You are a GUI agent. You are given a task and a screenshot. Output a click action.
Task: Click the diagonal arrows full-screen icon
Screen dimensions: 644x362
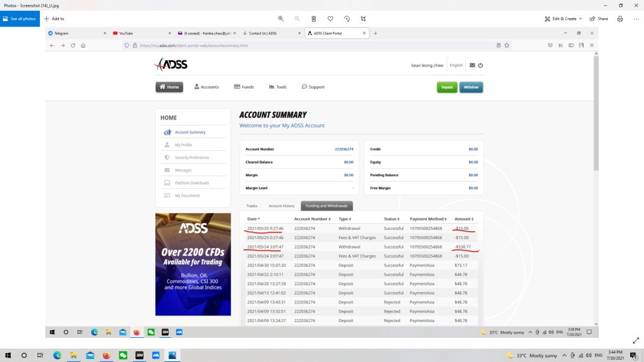click(636, 341)
